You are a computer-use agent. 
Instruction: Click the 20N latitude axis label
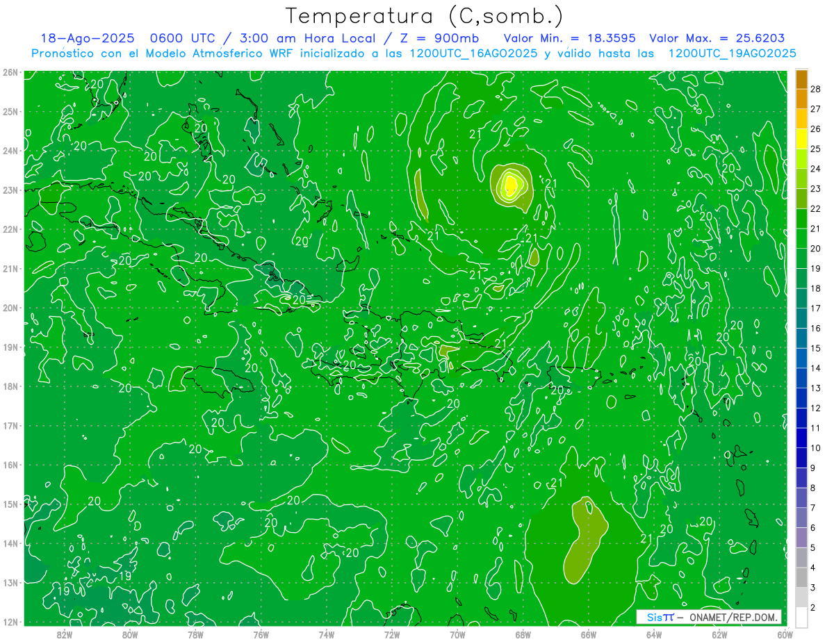point(10,308)
